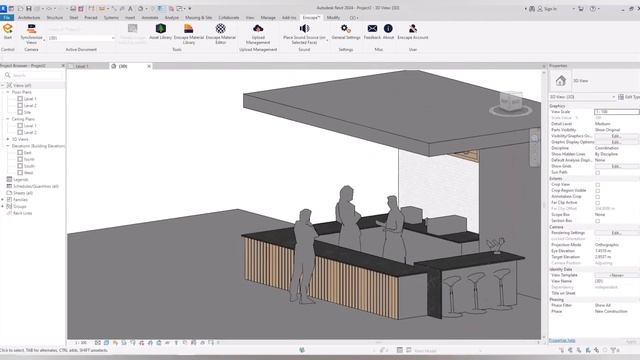
Task: Expand the Families node
Action: pos(3,200)
